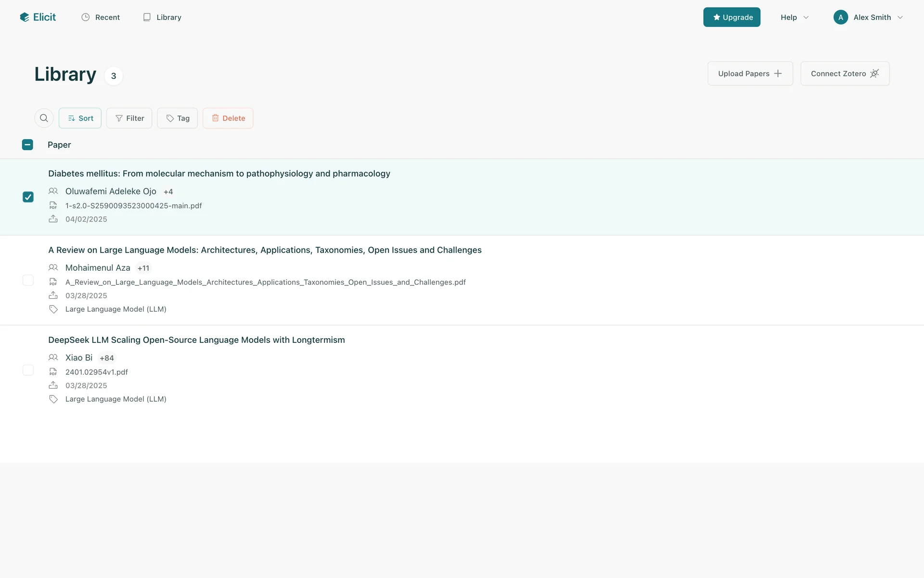Click the Elicit logo icon
The image size is (924, 578).
(x=25, y=17)
